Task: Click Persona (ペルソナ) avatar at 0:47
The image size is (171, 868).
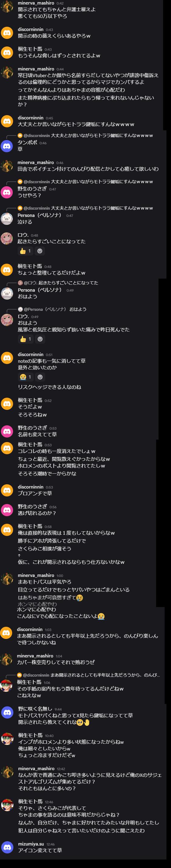Action: 7,218
